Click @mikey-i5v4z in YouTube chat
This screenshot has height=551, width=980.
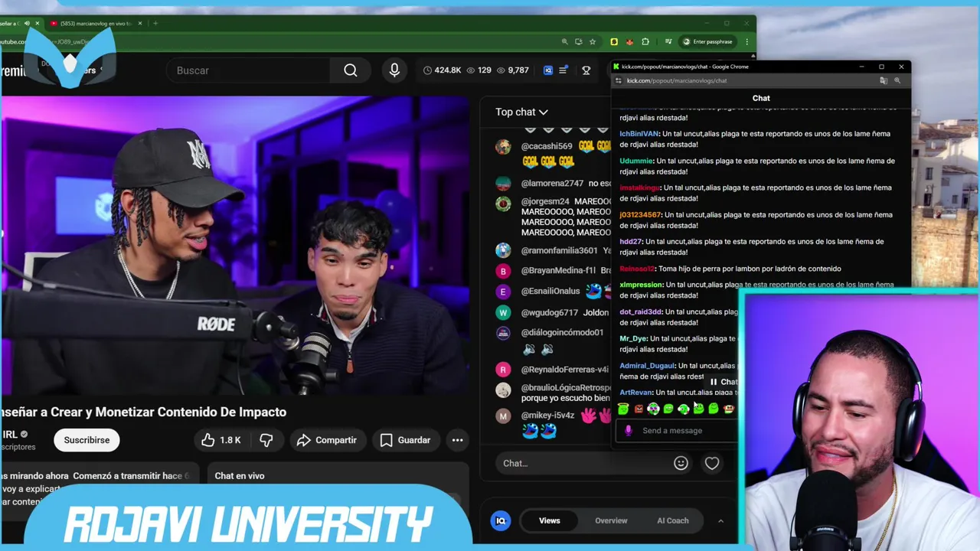coord(547,416)
